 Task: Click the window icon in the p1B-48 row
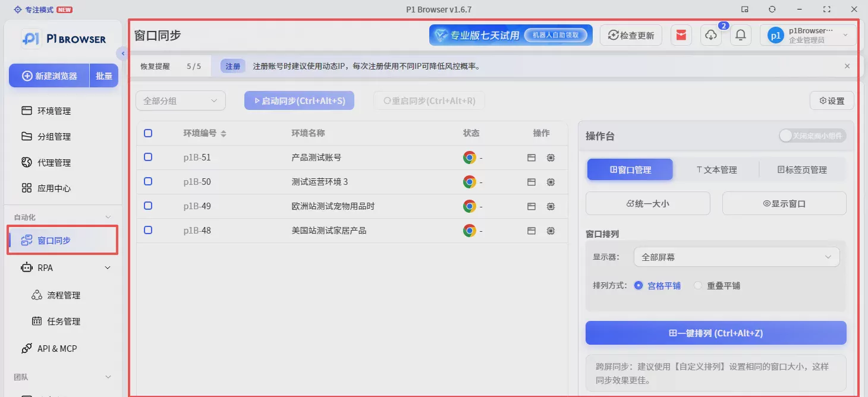click(x=532, y=231)
